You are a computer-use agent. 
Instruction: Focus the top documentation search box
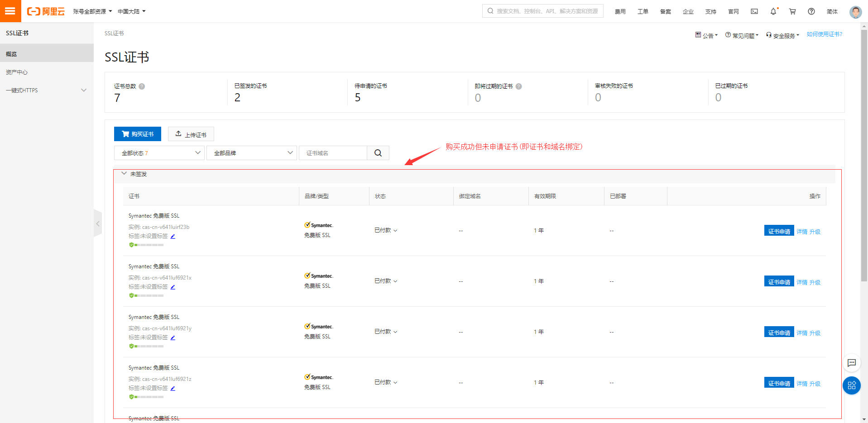[x=542, y=11]
